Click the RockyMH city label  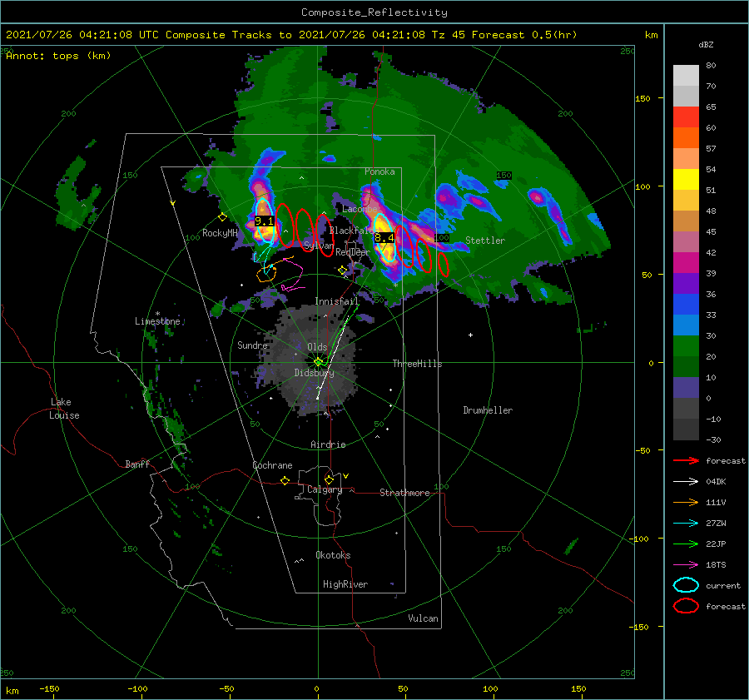[220, 233]
